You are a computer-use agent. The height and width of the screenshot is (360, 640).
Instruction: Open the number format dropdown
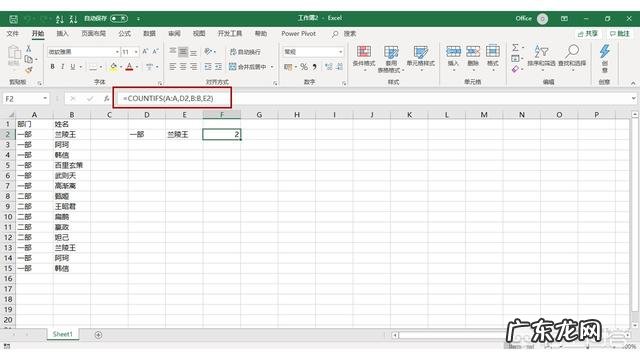click(x=340, y=52)
